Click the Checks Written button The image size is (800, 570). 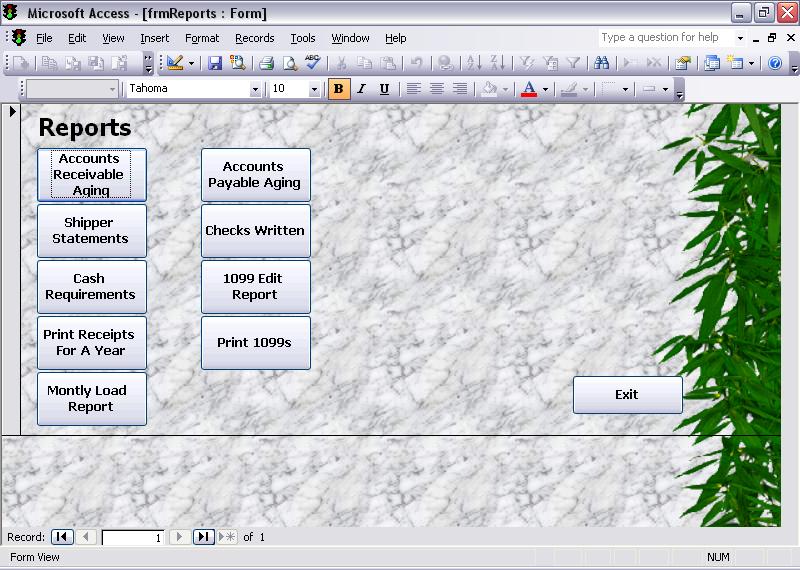[x=255, y=231]
